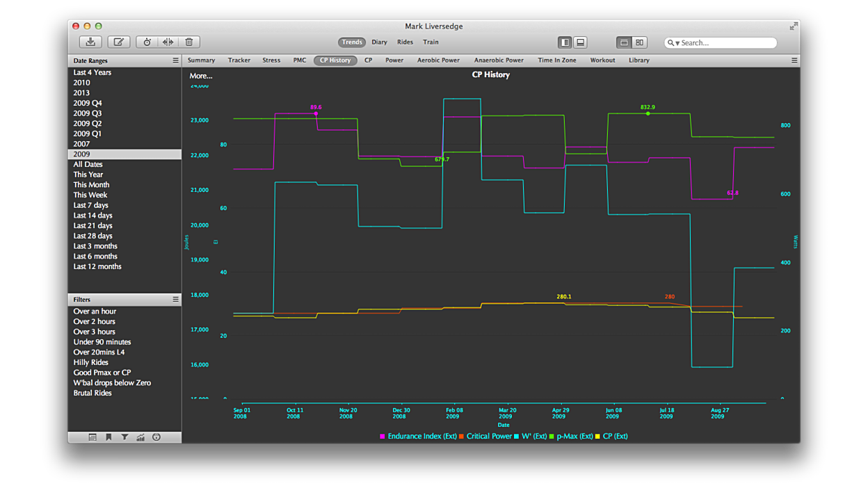Screen dimensions: 868x488
Task: Switch to the Aerobic Power tab
Action: [438, 60]
